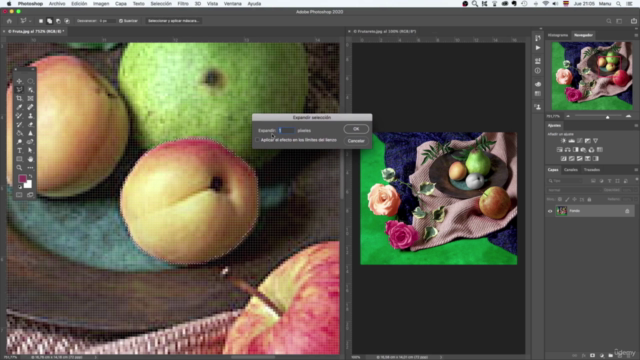Choose Intersect with selection mode
The image size is (640, 360).
(67, 21)
